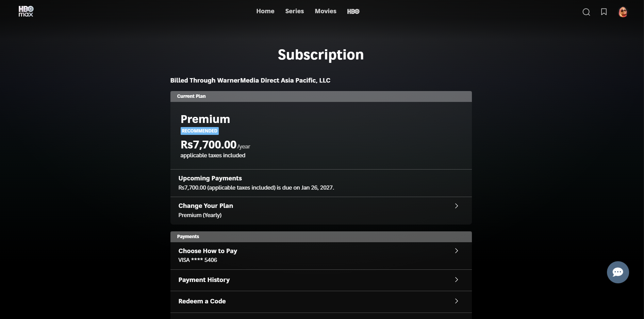The image size is (644, 319).
Task: Open the bookmark watchlist icon
Action: point(604,12)
